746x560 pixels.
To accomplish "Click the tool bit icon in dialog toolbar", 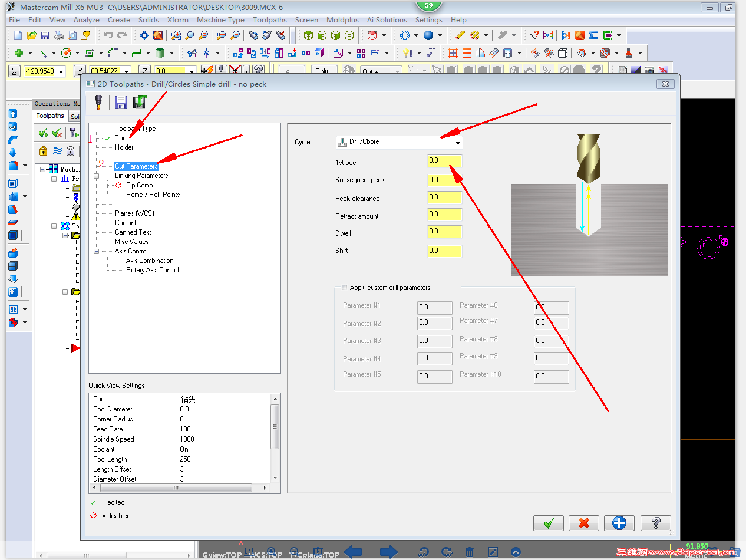I will [x=98, y=103].
